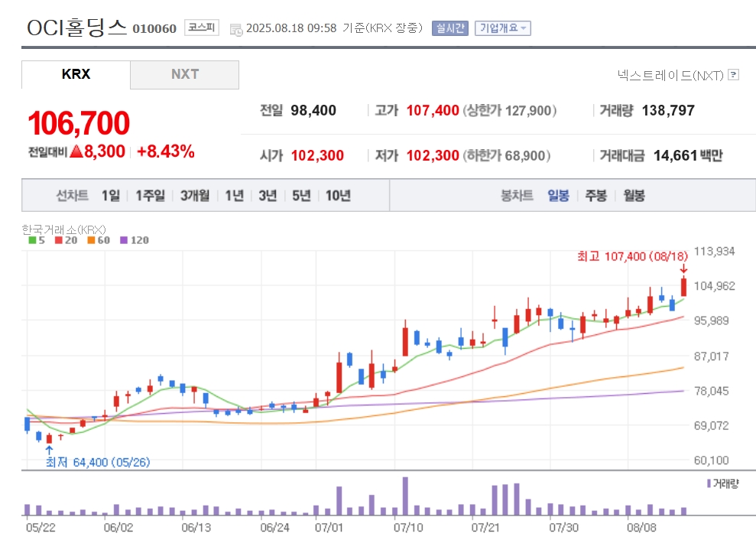Click the 코스피 market badge
This screenshot has height=553, width=756.
tap(202, 28)
